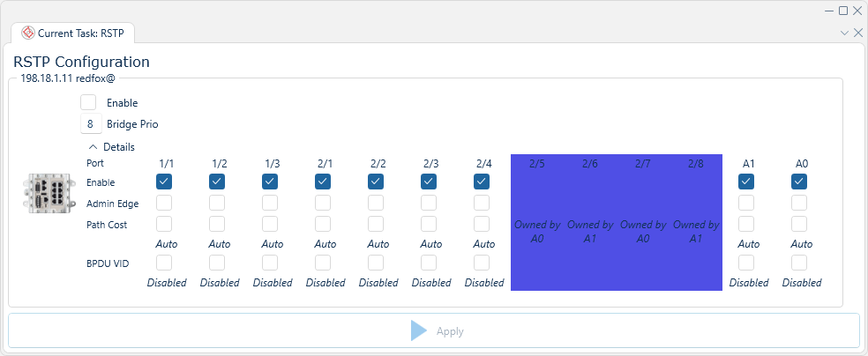
Task: Open the tab list chevron menu
Action: click(844, 33)
